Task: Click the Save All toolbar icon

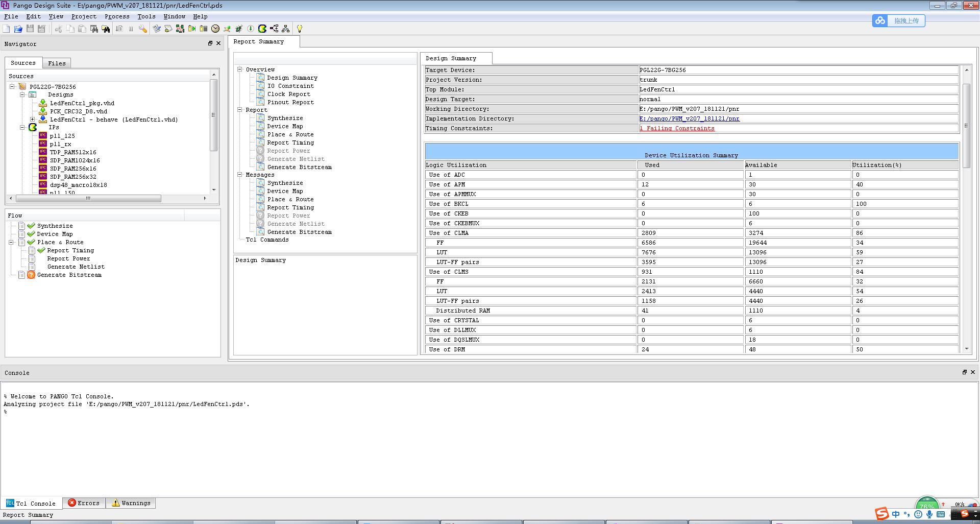Action: click(x=41, y=29)
